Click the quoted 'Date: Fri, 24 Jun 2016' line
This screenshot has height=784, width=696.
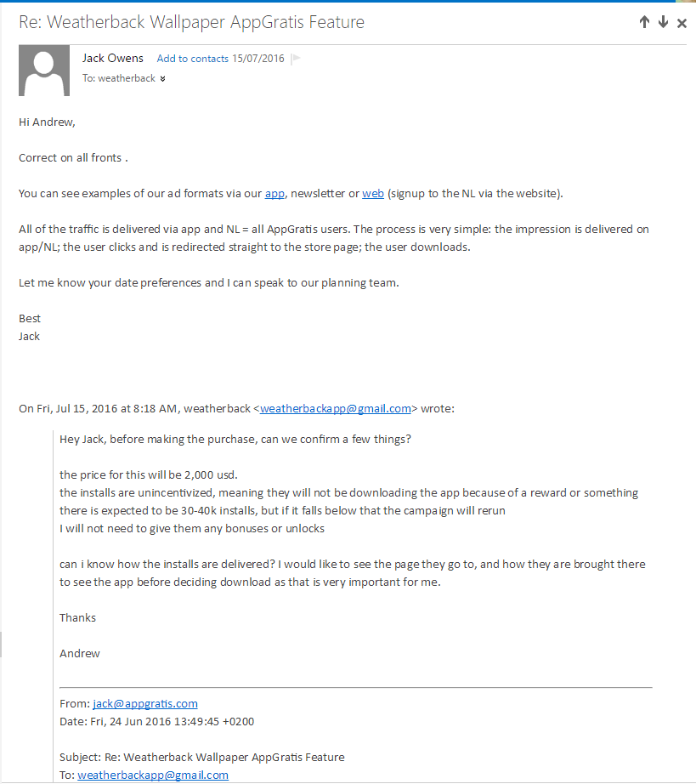tap(157, 721)
